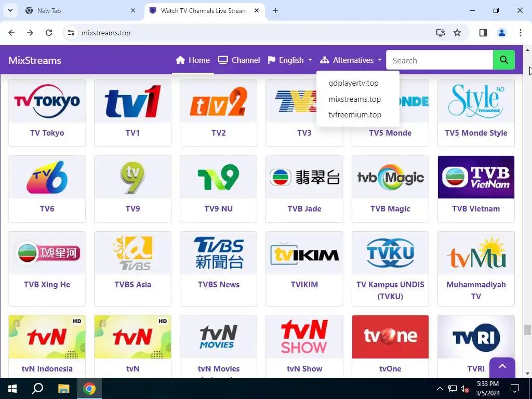Click the green search magnifier button
Image resolution: width=532 pixels, height=399 pixels.
[x=503, y=60]
